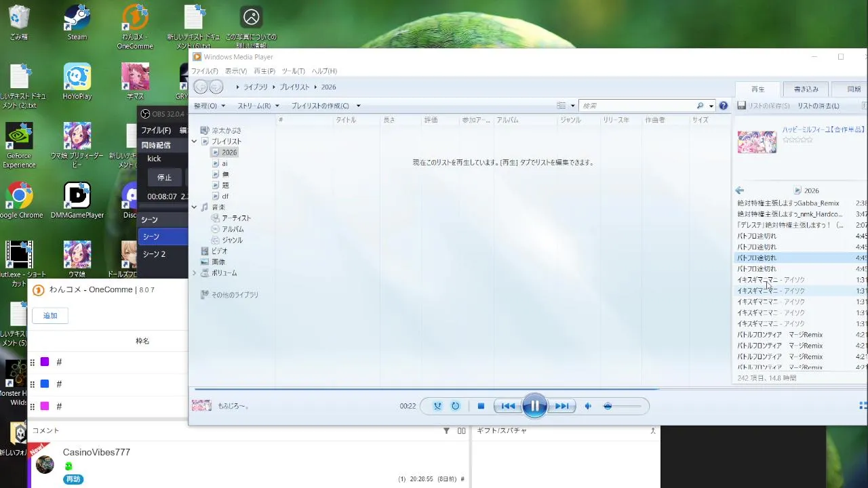
Task: Expand the ボリューム tree node
Action: point(195,273)
